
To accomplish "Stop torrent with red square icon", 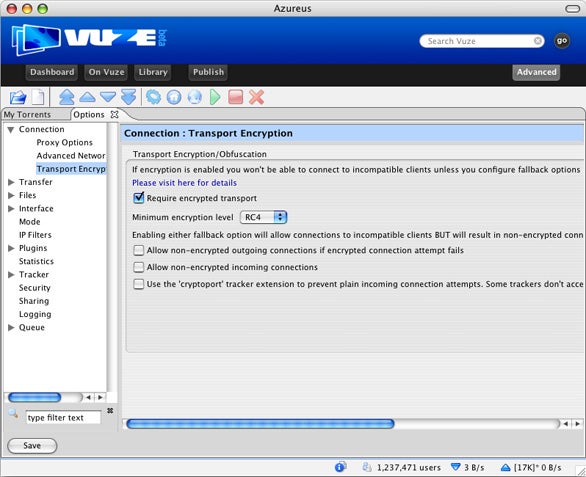I will pos(235,97).
